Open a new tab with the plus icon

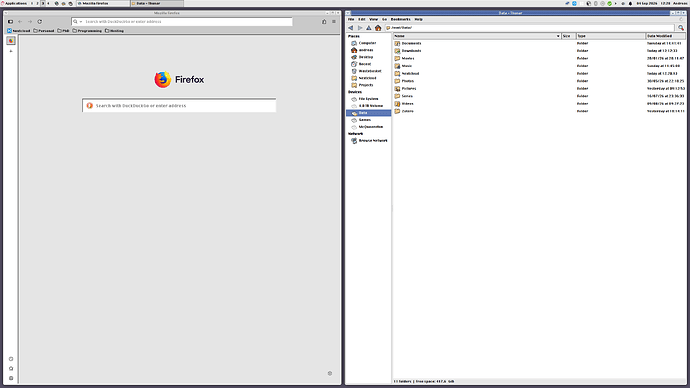pyautogui.click(x=11, y=51)
